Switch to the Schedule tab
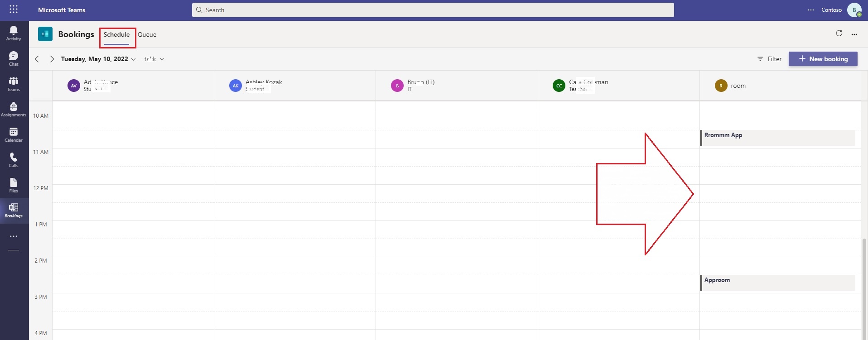 [x=116, y=34]
